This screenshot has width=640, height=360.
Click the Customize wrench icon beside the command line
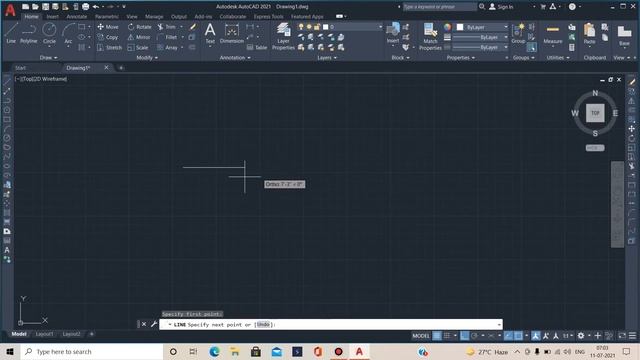point(154,324)
